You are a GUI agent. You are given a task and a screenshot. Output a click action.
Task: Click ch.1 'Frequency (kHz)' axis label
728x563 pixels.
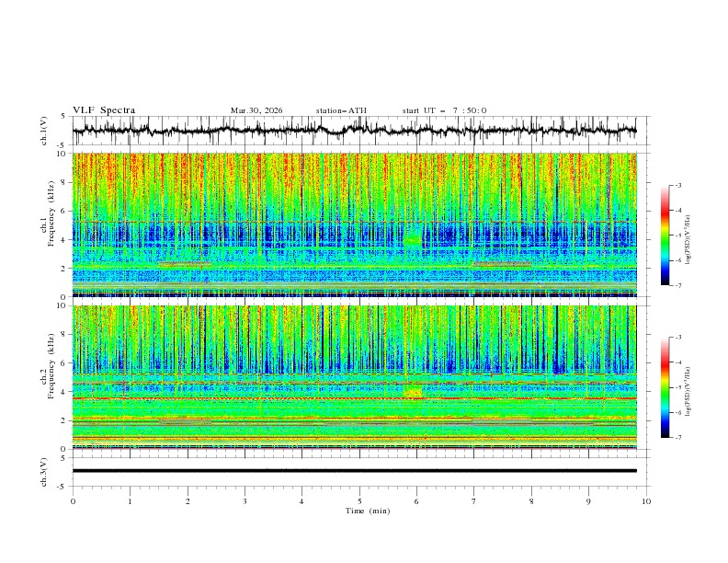pos(51,213)
